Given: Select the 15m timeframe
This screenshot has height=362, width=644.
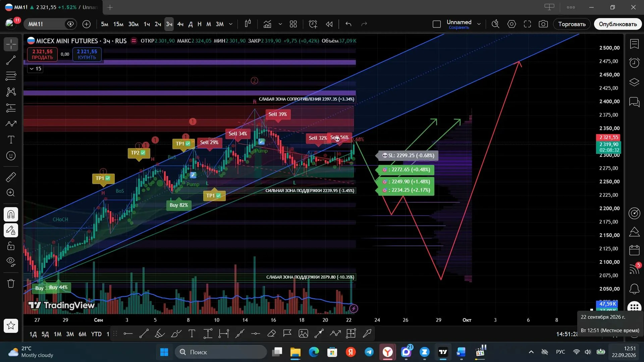Looking at the screenshot, I should (118, 24).
